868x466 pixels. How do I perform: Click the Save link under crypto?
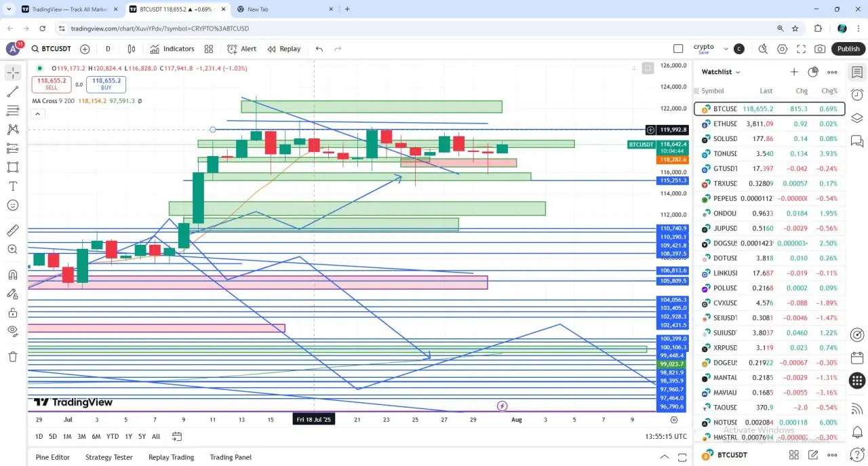(703, 53)
